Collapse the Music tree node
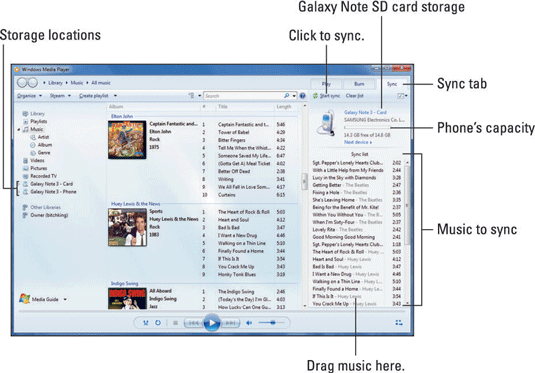The image size is (535, 373). [19, 129]
